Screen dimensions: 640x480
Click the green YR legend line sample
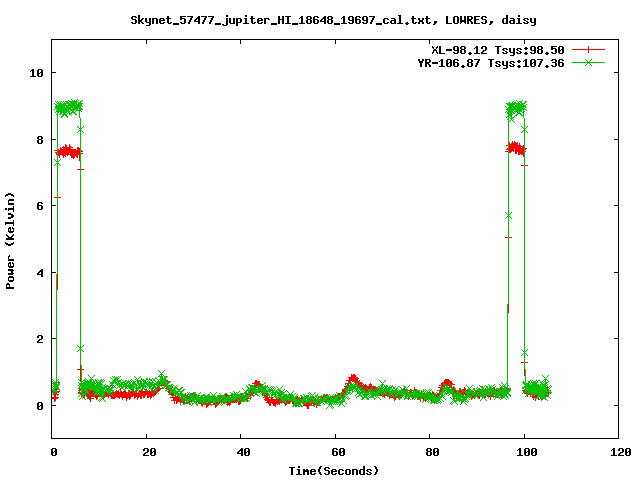pyautogui.click(x=588, y=62)
